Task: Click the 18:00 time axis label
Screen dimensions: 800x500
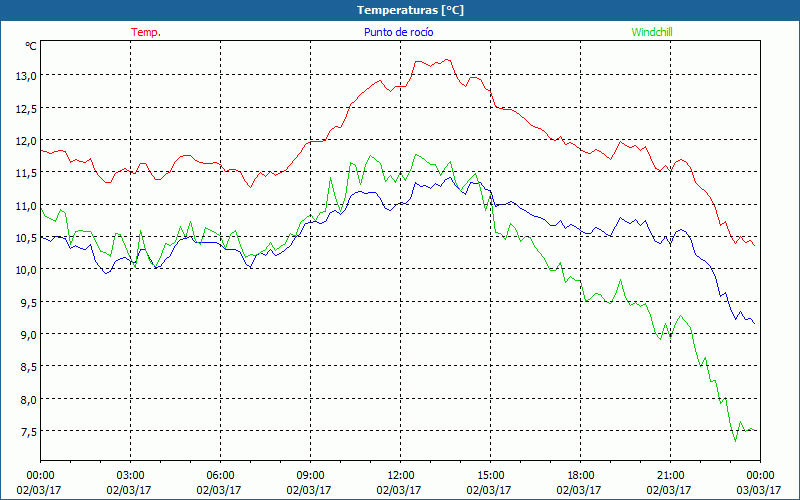Action: tap(581, 476)
